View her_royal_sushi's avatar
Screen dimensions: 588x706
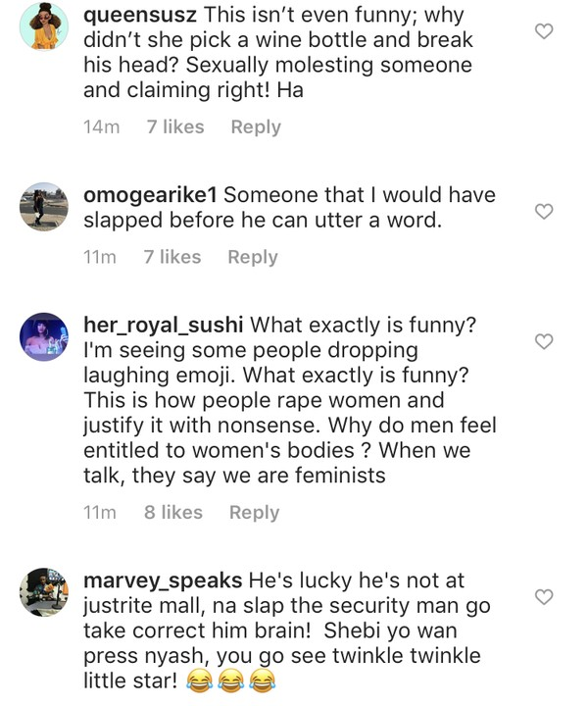[44, 337]
